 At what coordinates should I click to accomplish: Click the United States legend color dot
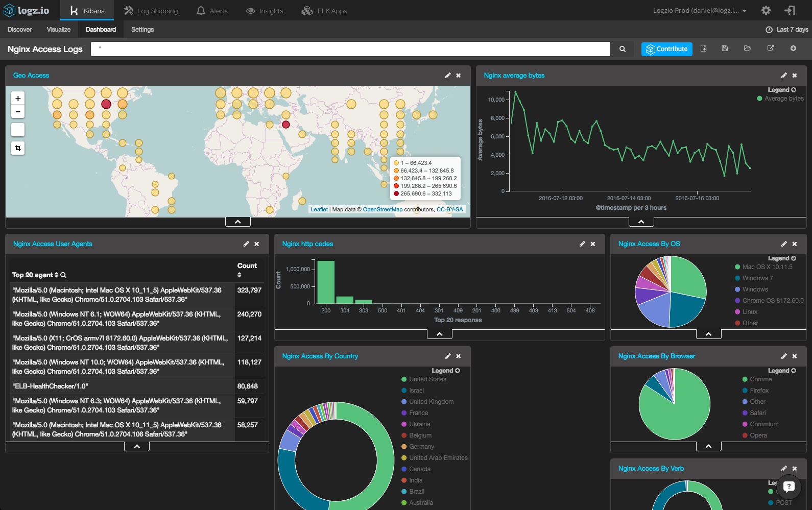pyautogui.click(x=404, y=379)
